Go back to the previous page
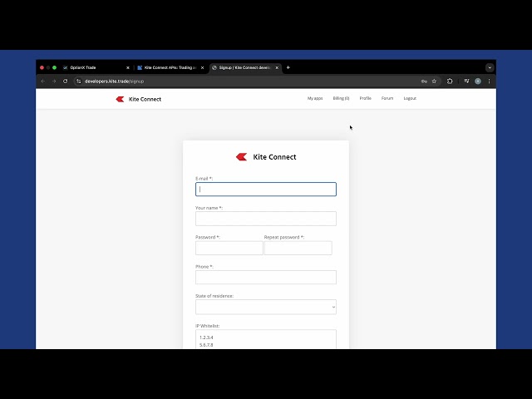The height and width of the screenshot is (399, 532). (42, 81)
